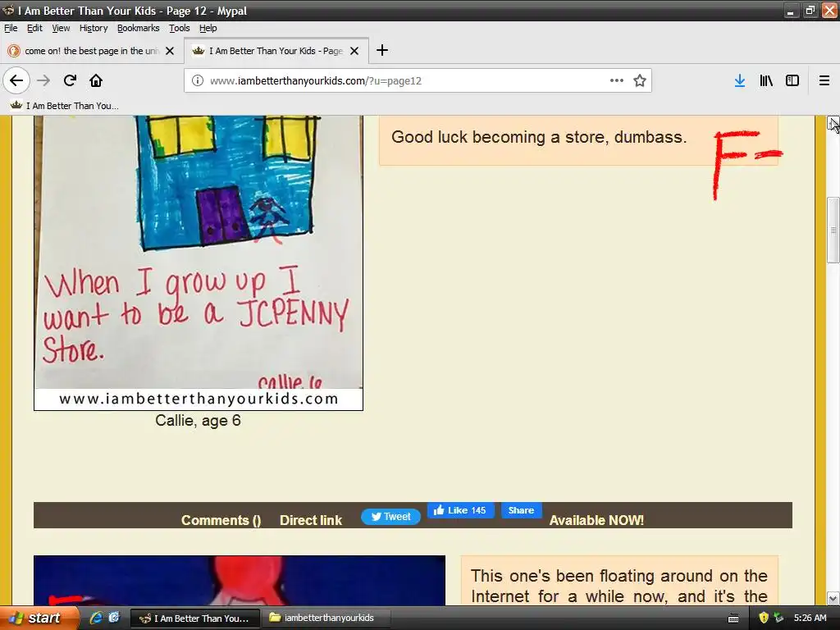This screenshot has width=840, height=630.
Task: Launch Internet Explorer from quick launch
Action: point(96,618)
